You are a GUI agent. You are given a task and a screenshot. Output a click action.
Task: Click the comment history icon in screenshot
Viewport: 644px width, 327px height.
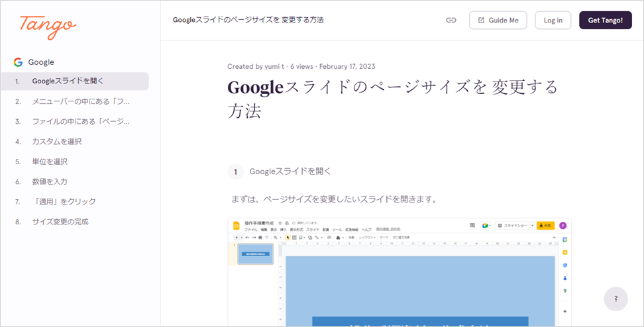coord(472,225)
